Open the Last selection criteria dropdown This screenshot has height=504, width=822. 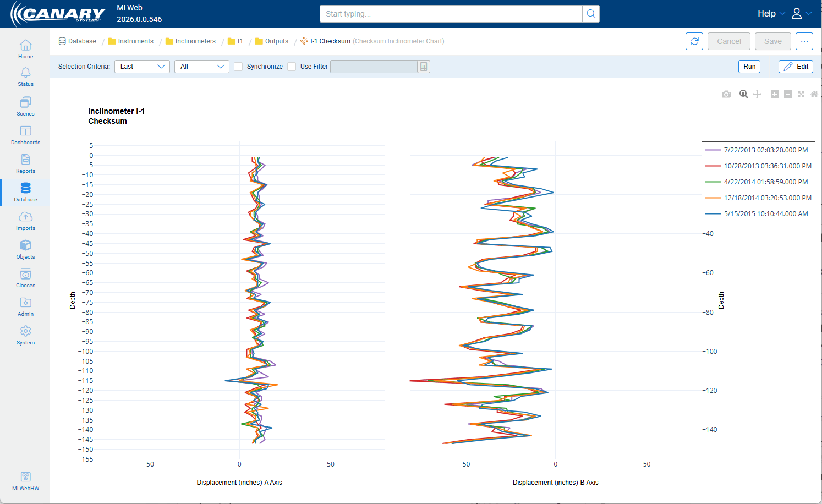142,67
